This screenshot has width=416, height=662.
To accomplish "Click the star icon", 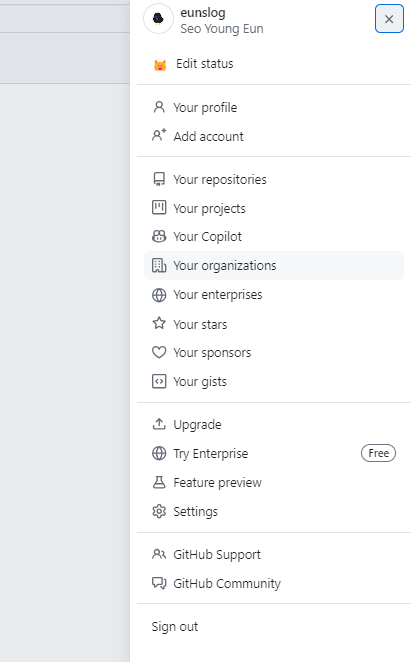I will tap(159, 323).
